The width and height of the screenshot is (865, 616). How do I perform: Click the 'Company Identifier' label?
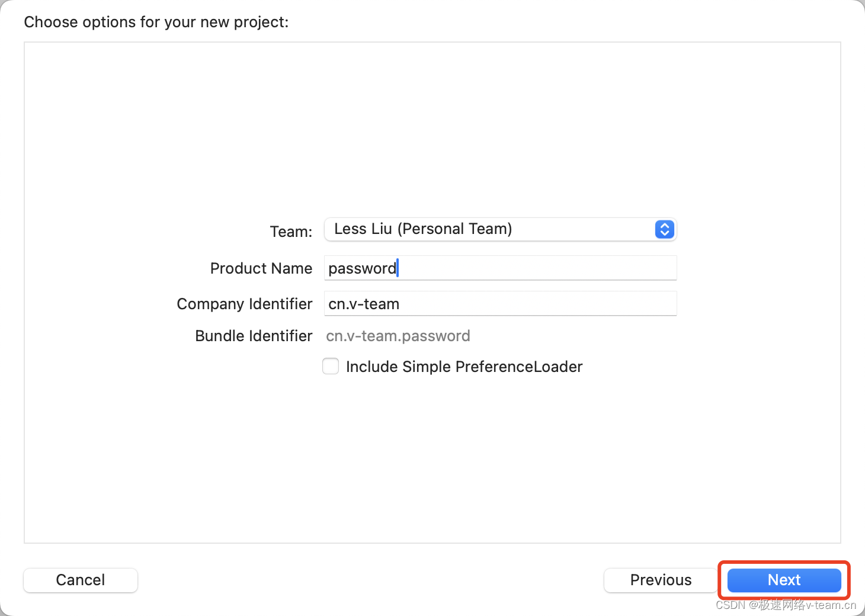[x=245, y=304]
